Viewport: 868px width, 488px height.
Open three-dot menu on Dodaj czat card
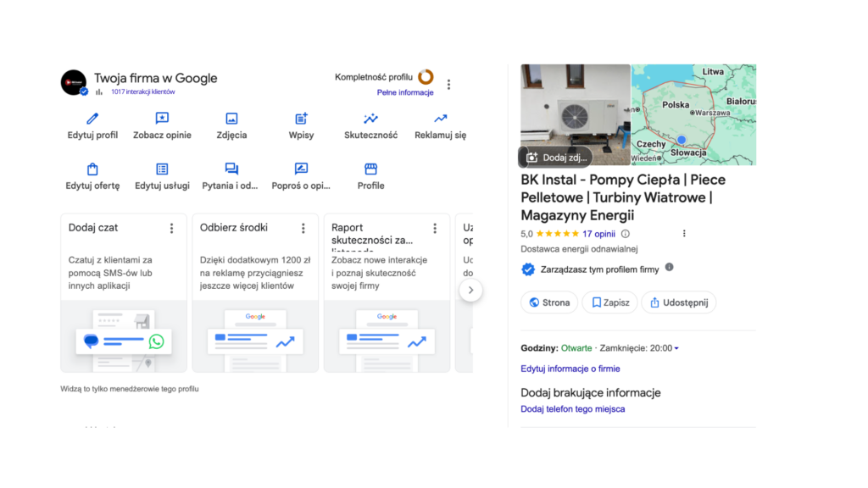(x=171, y=228)
